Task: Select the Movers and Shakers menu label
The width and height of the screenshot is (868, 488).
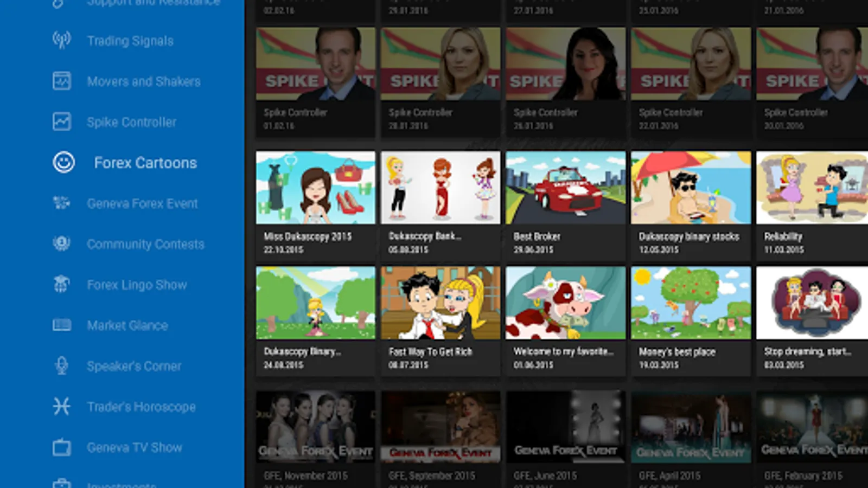Action: tap(144, 81)
